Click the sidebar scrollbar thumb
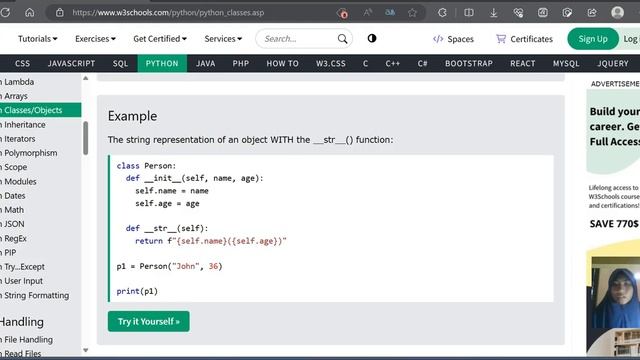The image size is (640, 360). tap(85, 138)
